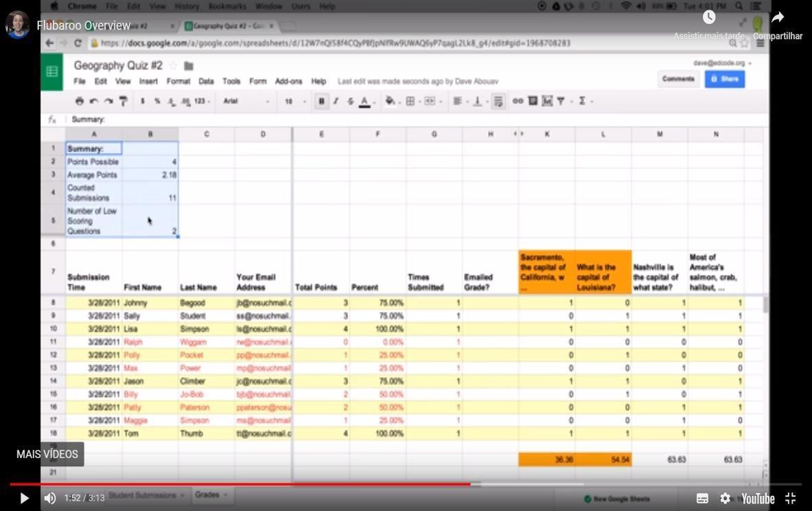The width and height of the screenshot is (812, 511).
Task: Toggle video subtitles
Action: click(x=702, y=499)
